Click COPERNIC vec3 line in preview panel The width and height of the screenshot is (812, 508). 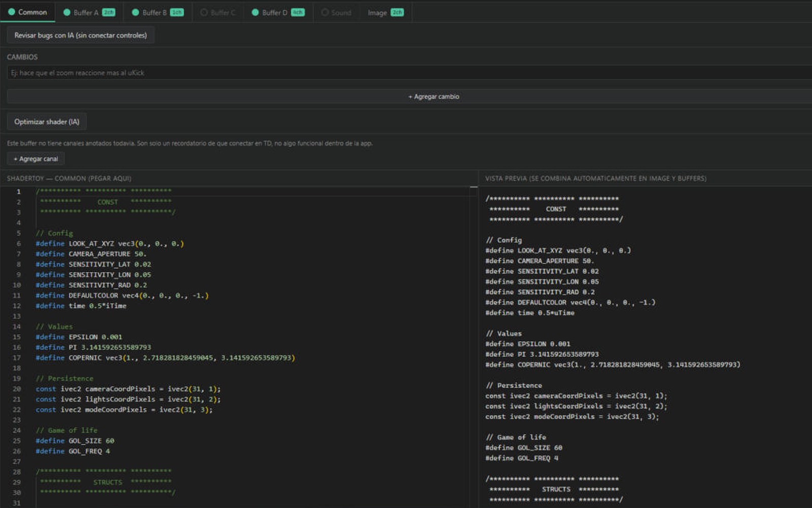click(x=613, y=365)
